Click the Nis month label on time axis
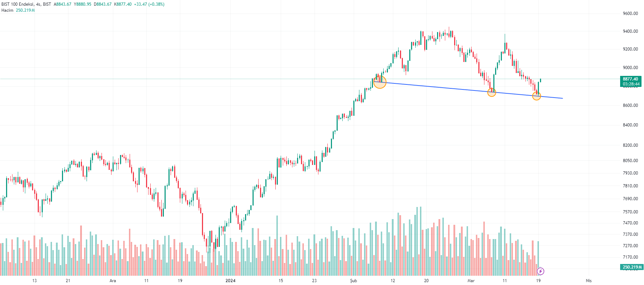Image resolution: width=644 pixels, height=285 pixels. point(589,281)
